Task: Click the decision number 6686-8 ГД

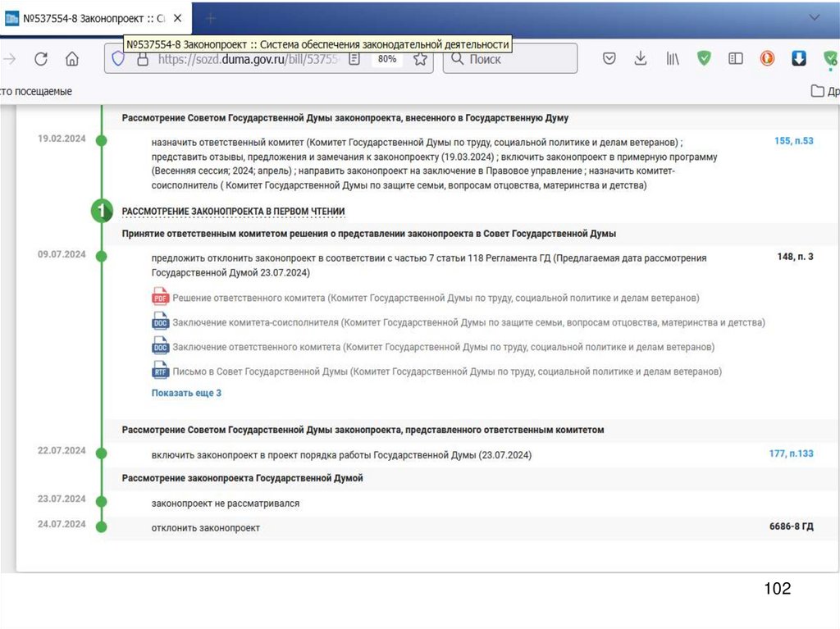Action: (792, 526)
